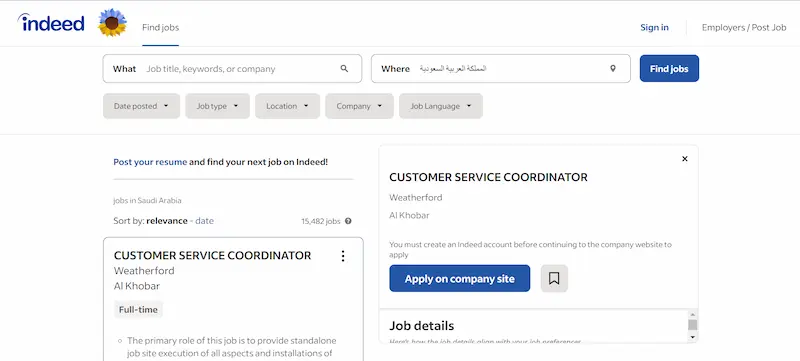Click the job details scrollbar down arrow

click(692, 337)
